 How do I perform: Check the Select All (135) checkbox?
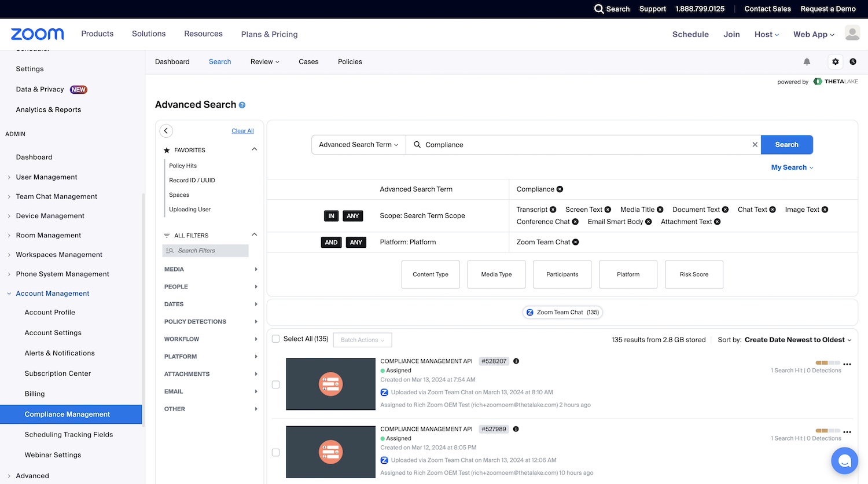(276, 339)
